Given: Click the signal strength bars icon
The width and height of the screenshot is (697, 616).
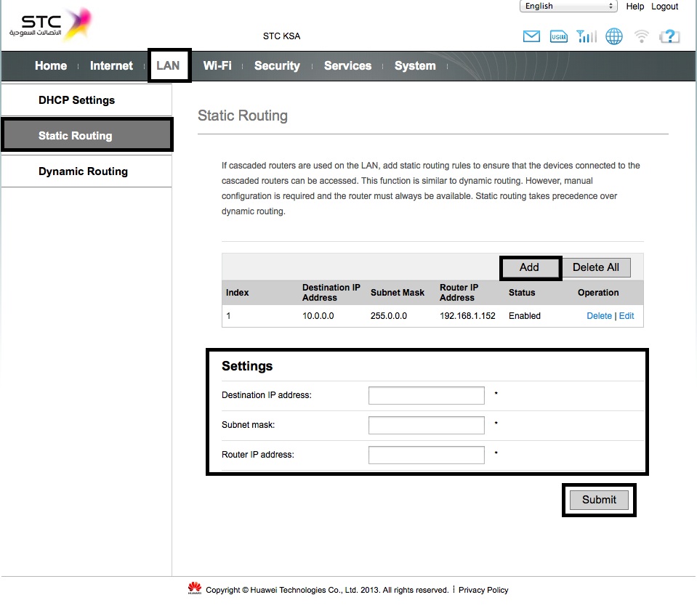Looking at the screenshot, I should click(586, 36).
